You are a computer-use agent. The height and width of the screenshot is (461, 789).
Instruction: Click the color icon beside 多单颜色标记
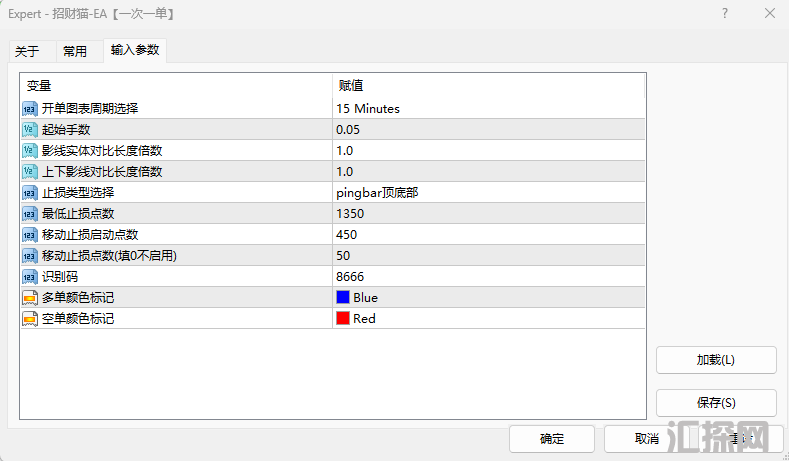coord(30,297)
